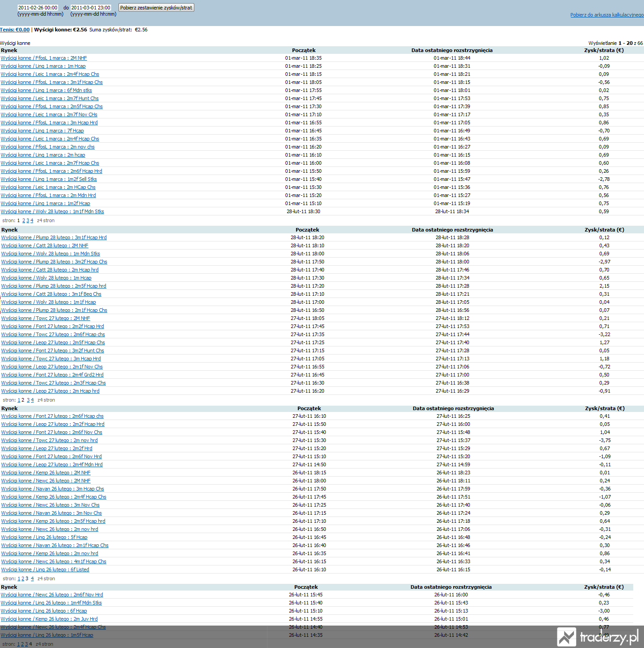Image resolution: width=644 pixels, height=648 pixels.
Task: Open Catt 28 lutego : 2m Hcap hrd
Action: [50, 270]
